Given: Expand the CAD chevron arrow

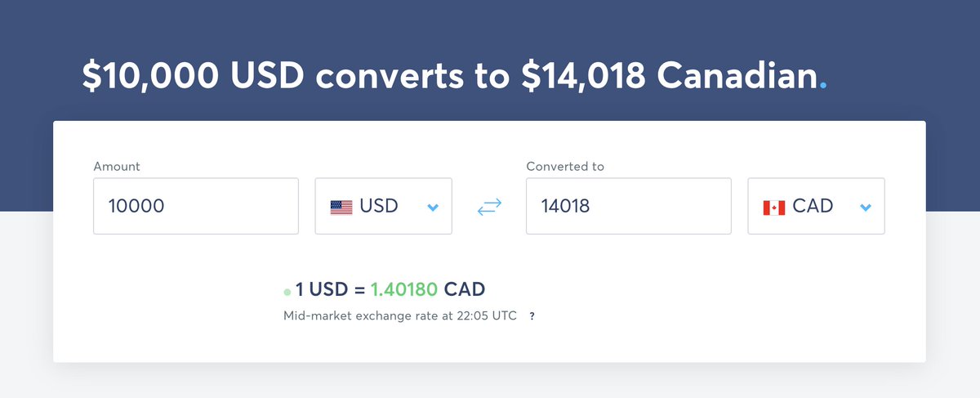Looking at the screenshot, I should click(x=866, y=208).
